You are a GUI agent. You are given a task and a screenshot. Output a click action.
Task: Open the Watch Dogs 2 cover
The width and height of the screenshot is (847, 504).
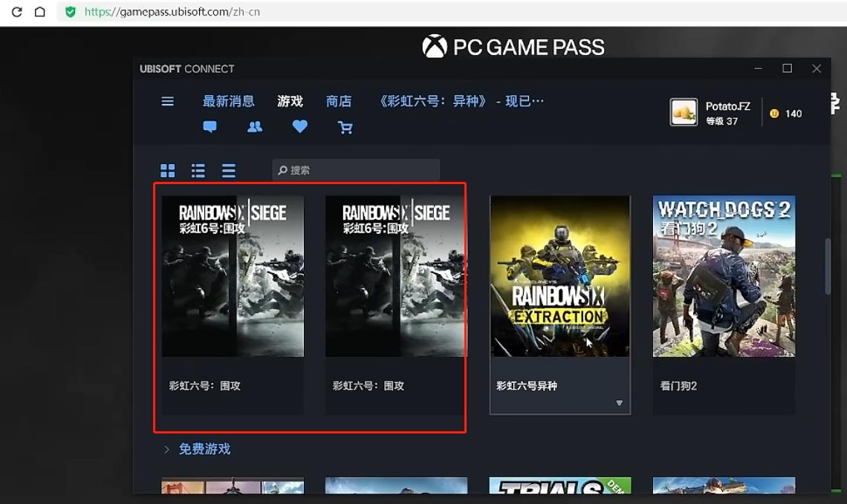(724, 276)
